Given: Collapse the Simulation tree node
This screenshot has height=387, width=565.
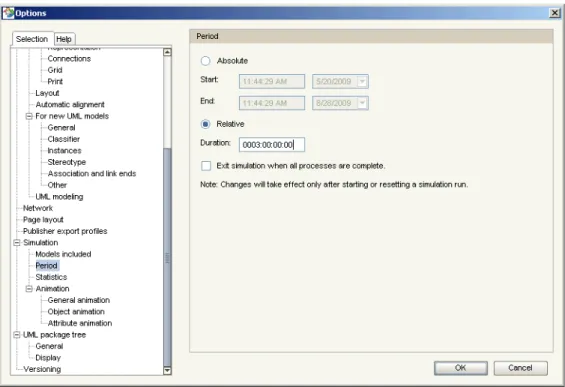Looking at the screenshot, I should pyautogui.click(x=17, y=243).
